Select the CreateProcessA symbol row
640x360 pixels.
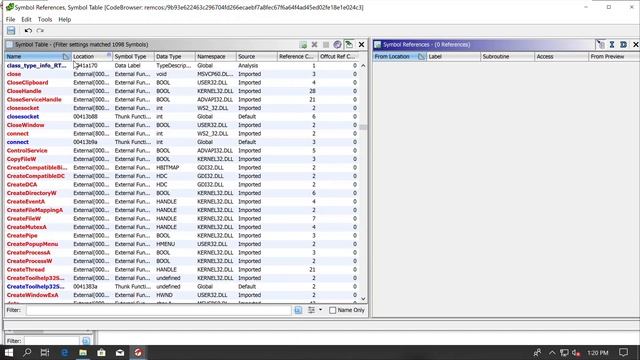click(x=182, y=253)
